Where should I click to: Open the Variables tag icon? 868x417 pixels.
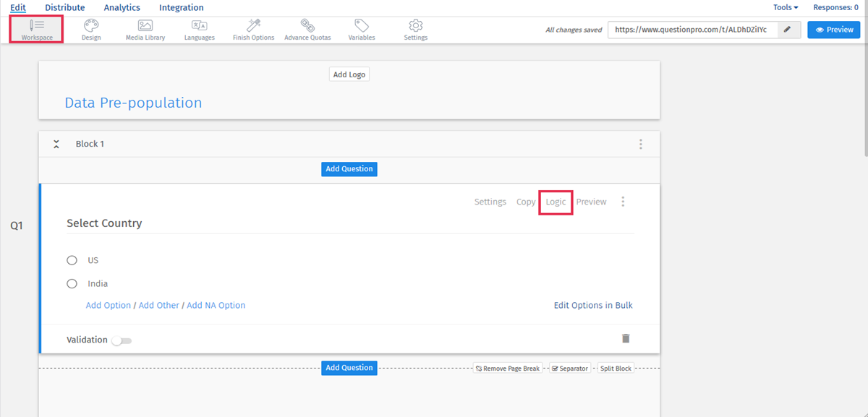(x=361, y=26)
